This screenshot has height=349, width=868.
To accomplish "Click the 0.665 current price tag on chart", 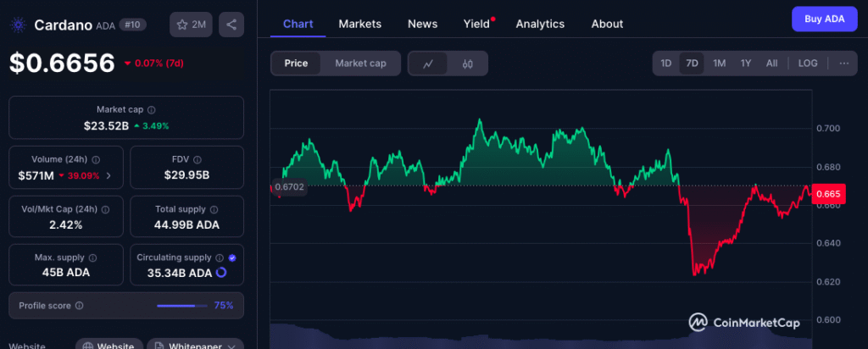I will [828, 194].
